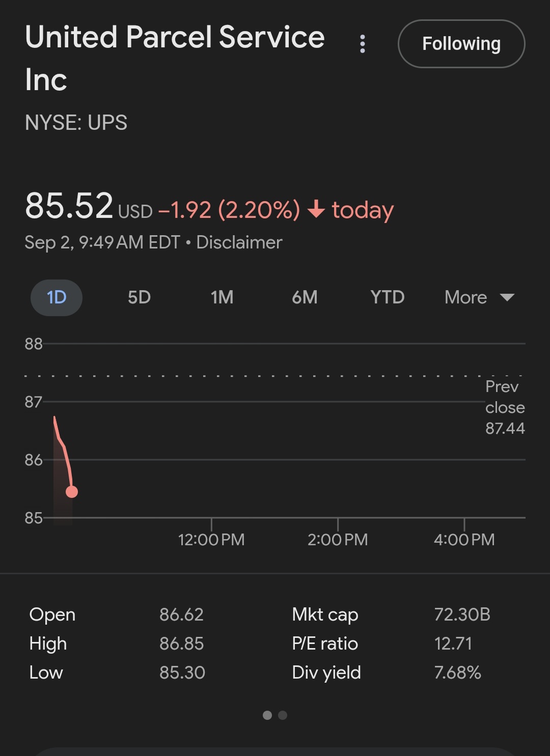The height and width of the screenshot is (756, 550).
Task: Tap the Div yield 7.68% value
Action: coord(457,673)
